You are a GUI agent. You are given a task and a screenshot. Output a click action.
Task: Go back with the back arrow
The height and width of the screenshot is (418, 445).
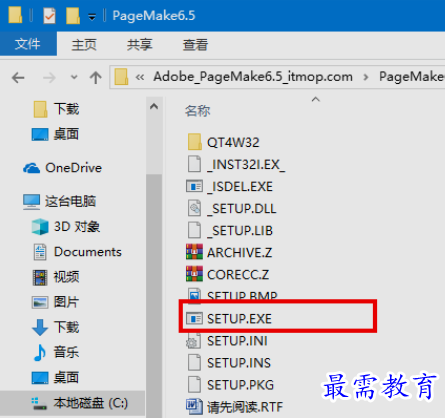pyautogui.click(x=18, y=78)
